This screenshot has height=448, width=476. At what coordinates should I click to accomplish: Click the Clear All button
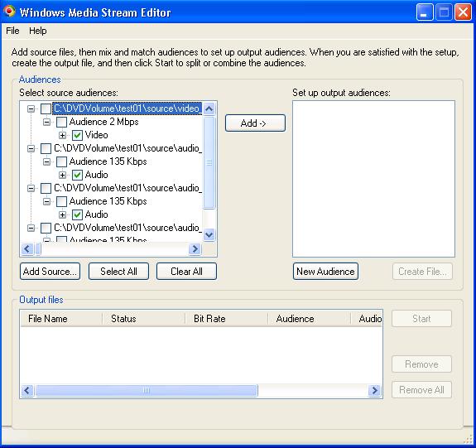(187, 272)
